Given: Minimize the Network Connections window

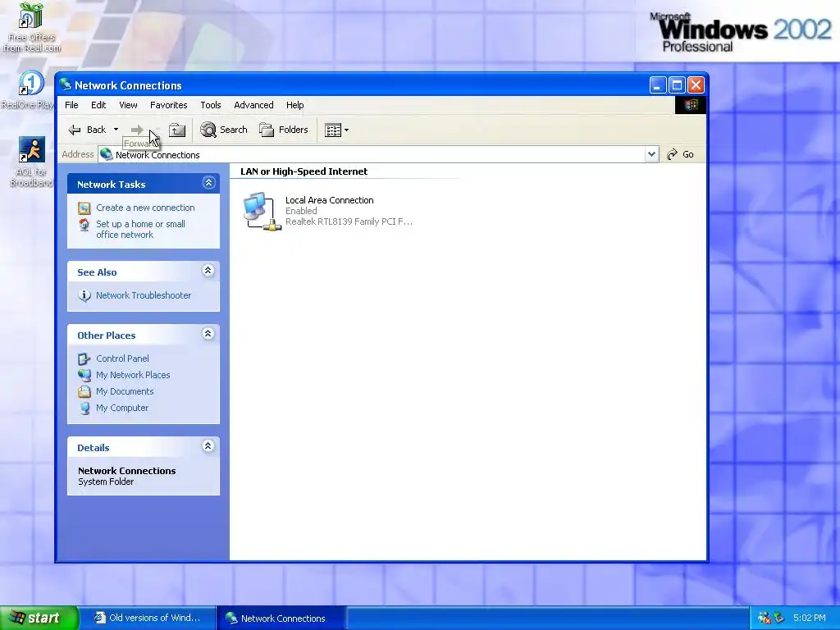Looking at the screenshot, I should tap(658, 84).
